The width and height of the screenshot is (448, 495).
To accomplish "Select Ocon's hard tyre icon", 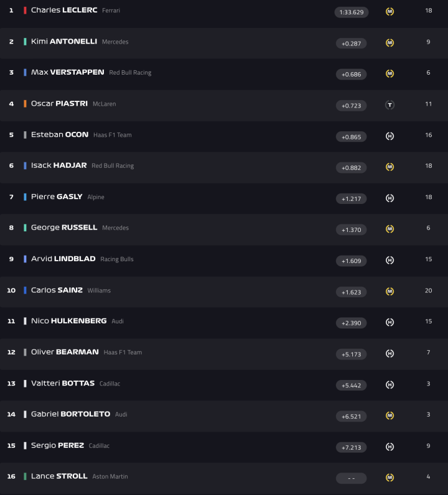I will pos(390,136).
